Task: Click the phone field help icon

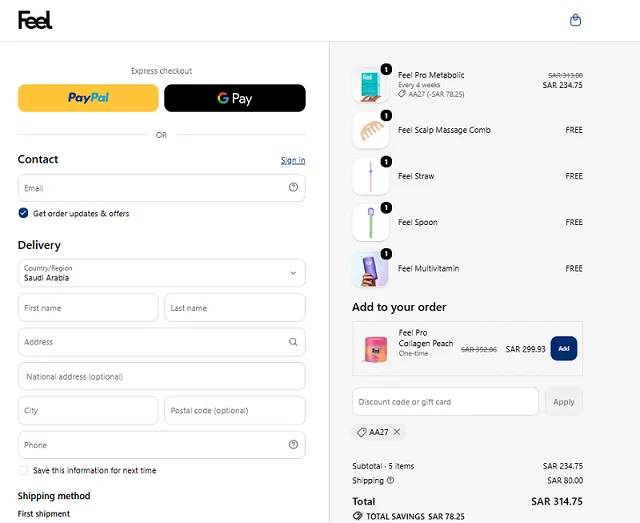Action: (x=293, y=444)
